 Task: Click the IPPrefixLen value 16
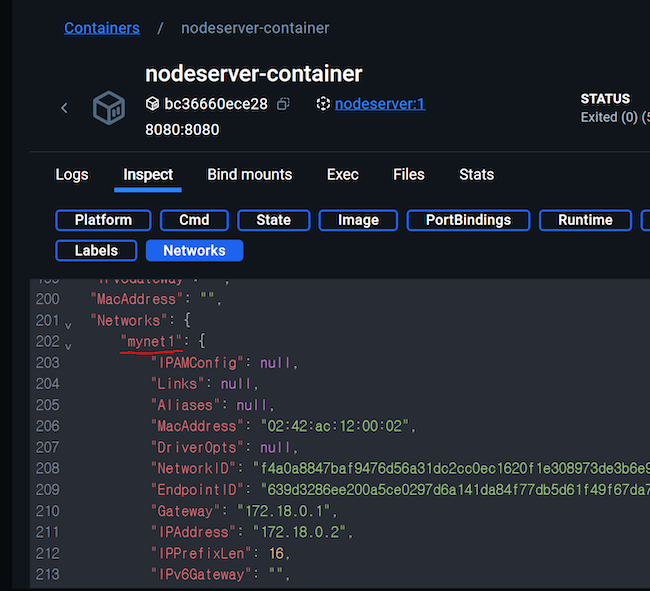pos(276,553)
